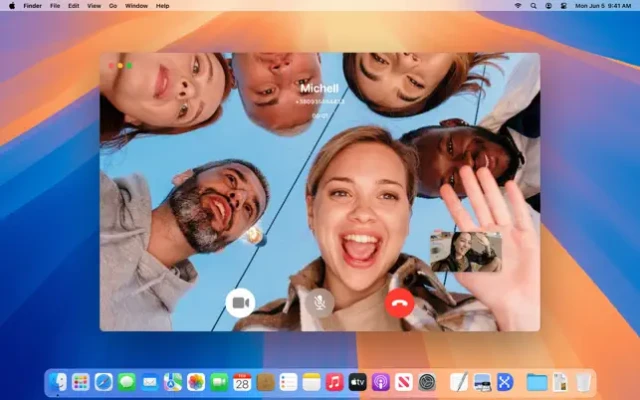Make the call window full screen with green button
Viewport: 640px width, 400px height.
tap(129, 65)
